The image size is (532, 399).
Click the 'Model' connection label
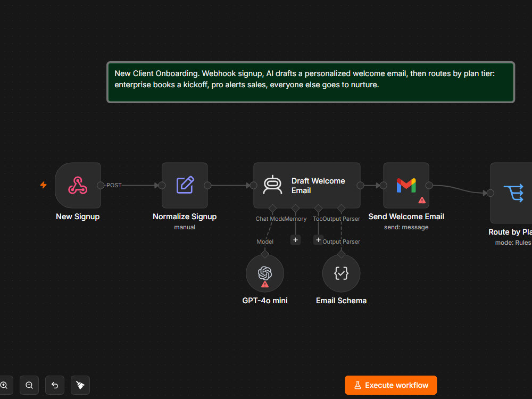(265, 242)
